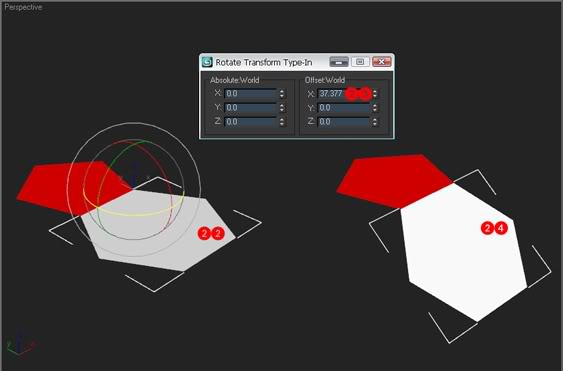This screenshot has height=371, width=563.
Task: Click the Absolute World Y spinner arrows
Action: pyautogui.click(x=282, y=108)
